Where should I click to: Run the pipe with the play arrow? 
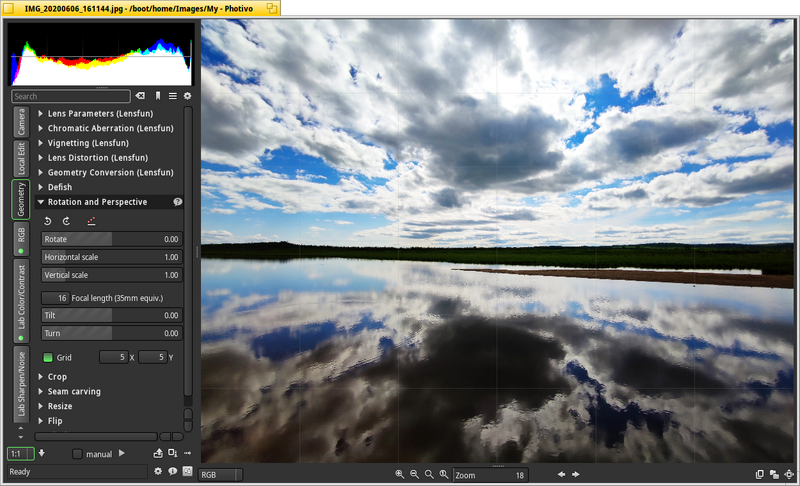[121, 453]
